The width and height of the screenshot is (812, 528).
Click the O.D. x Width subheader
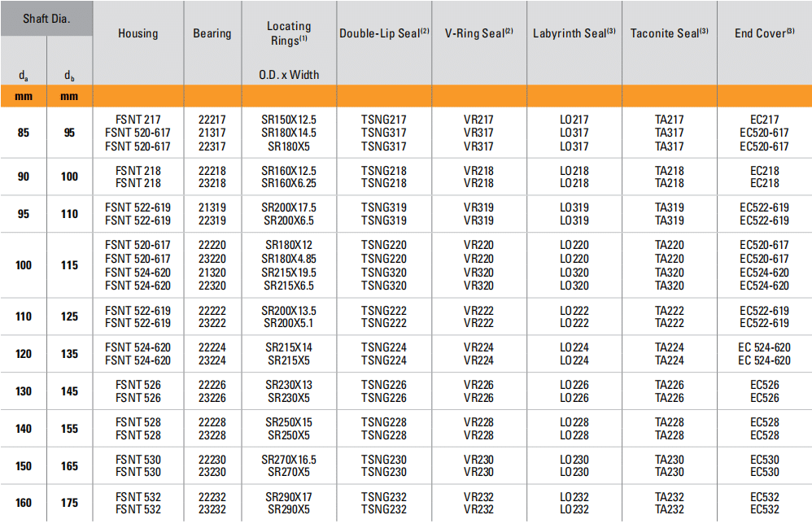[x=289, y=75]
